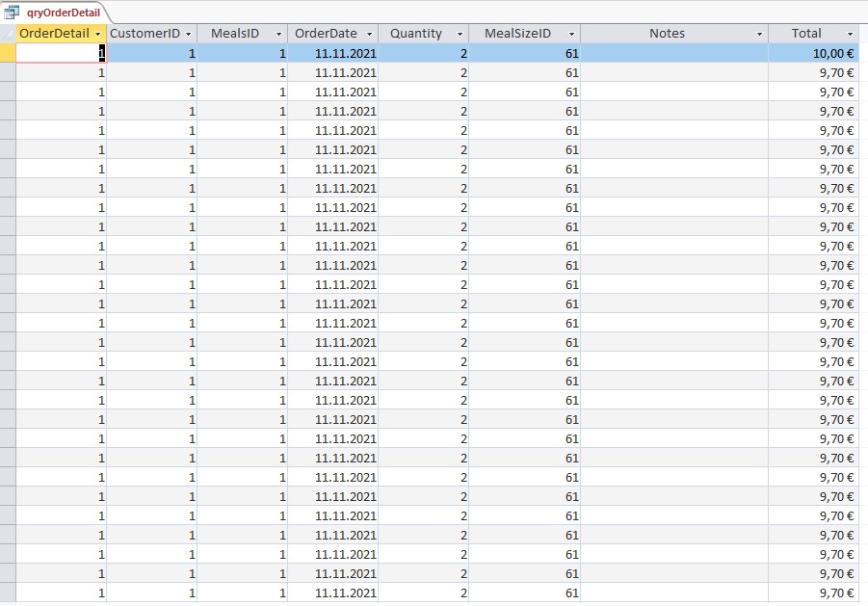
Task: Click the OrderDate cell in the last visible row
Action: click(x=332, y=593)
